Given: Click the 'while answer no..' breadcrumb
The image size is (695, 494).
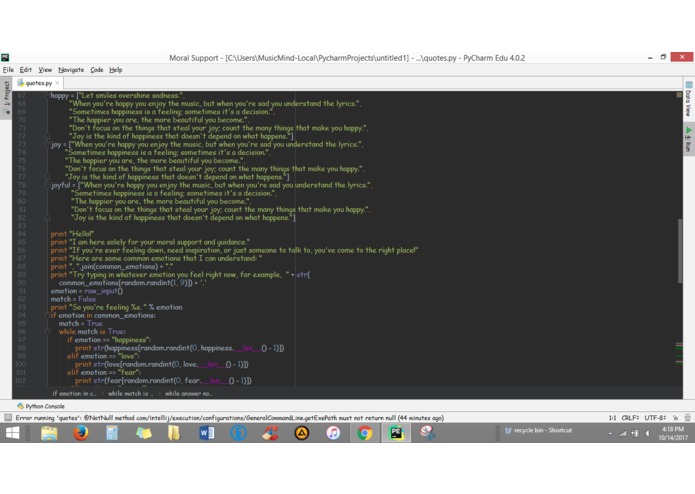Looking at the screenshot, I should pos(188,393).
